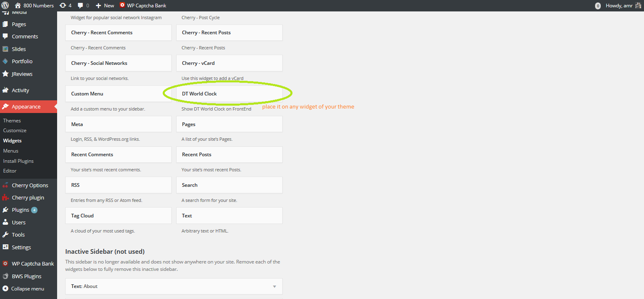Screen dimensions: 644x299
Task: Open the updates icon showing 4
Action: point(63,5)
